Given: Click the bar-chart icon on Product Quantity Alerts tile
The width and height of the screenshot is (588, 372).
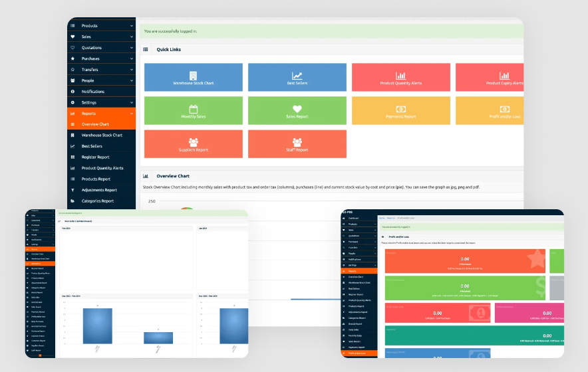Looking at the screenshot, I should (400, 76).
